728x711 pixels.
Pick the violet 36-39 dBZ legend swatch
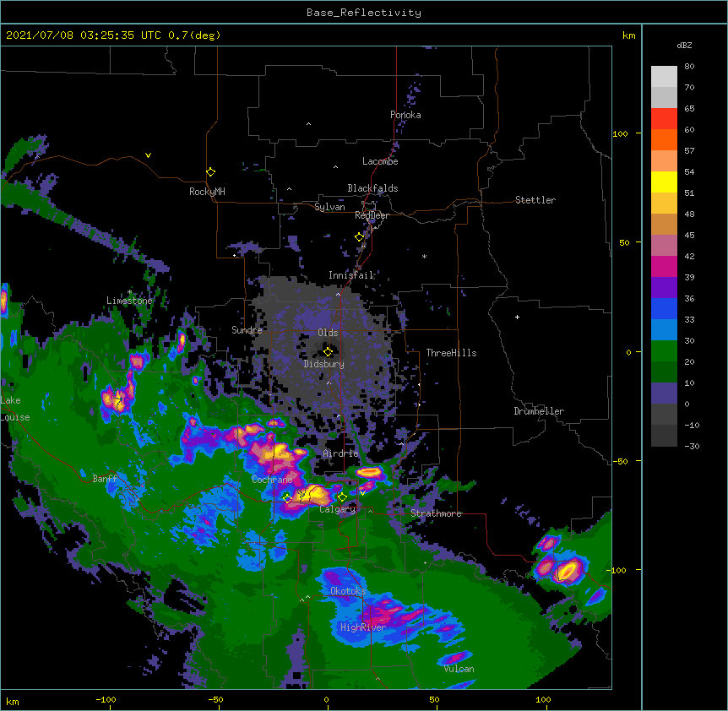(x=664, y=288)
